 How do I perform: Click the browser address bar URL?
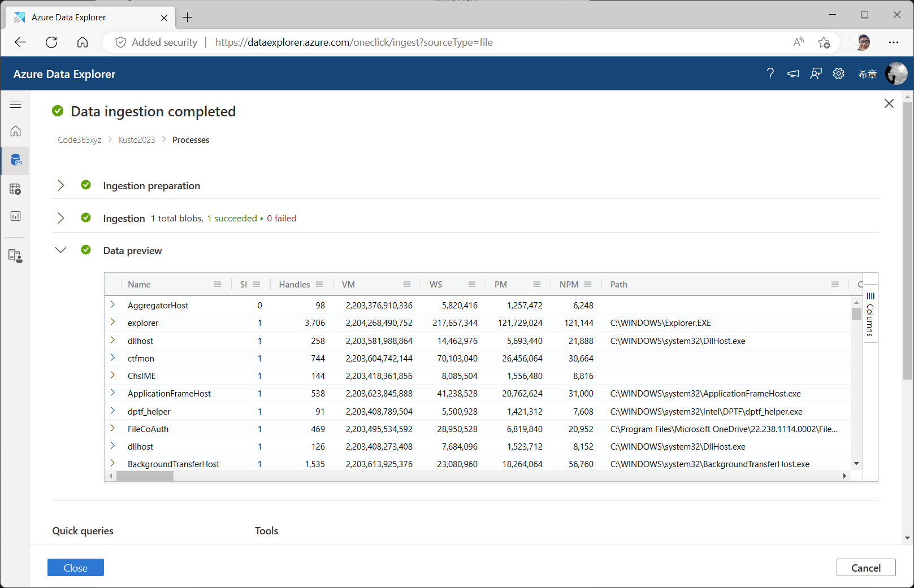tap(354, 42)
